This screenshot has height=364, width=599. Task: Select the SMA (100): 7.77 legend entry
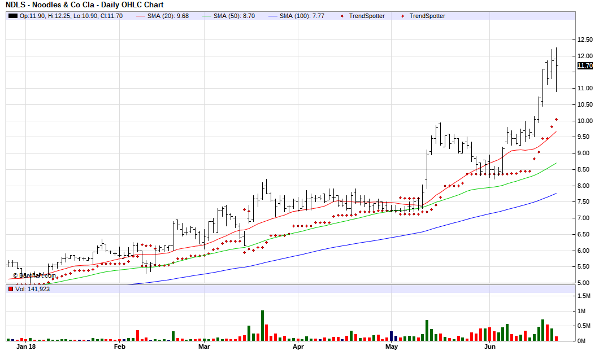click(x=297, y=16)
